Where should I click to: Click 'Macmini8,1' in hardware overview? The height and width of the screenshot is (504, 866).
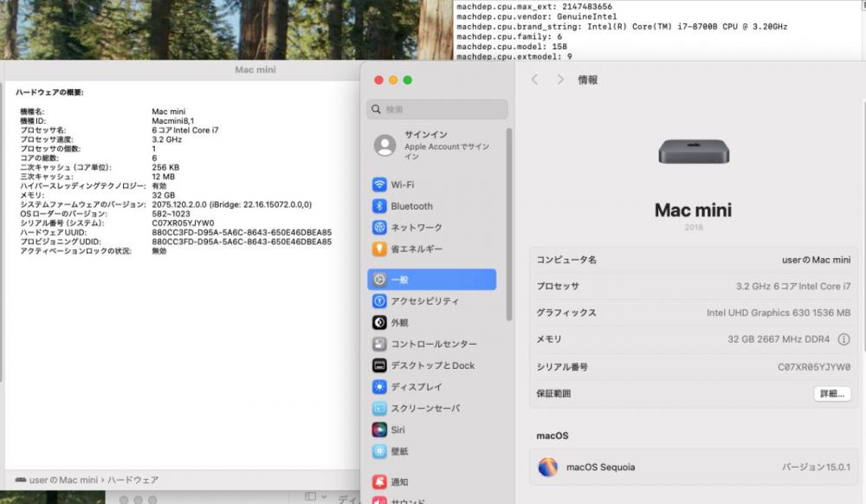coord(173,121)
